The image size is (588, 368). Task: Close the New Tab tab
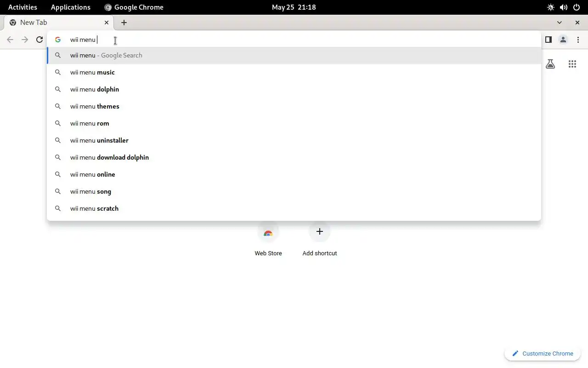pyautogui.click(x=107, y=23)
